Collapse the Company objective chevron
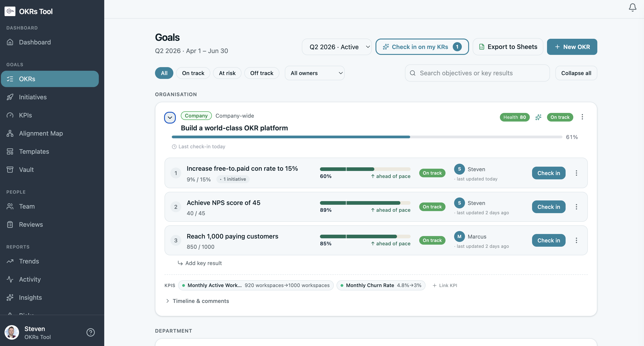Image resolution: width=644 pixels, height=346 pixels. click(170, 118)
